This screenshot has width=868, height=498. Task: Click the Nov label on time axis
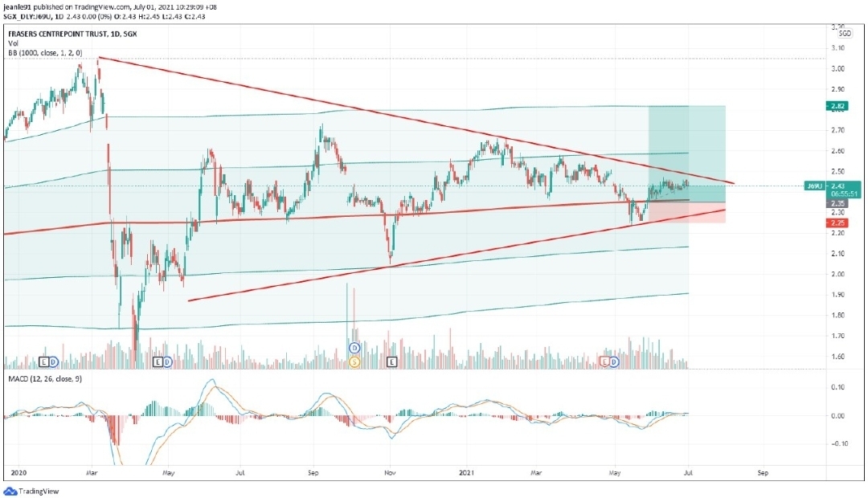pos(390,472)
